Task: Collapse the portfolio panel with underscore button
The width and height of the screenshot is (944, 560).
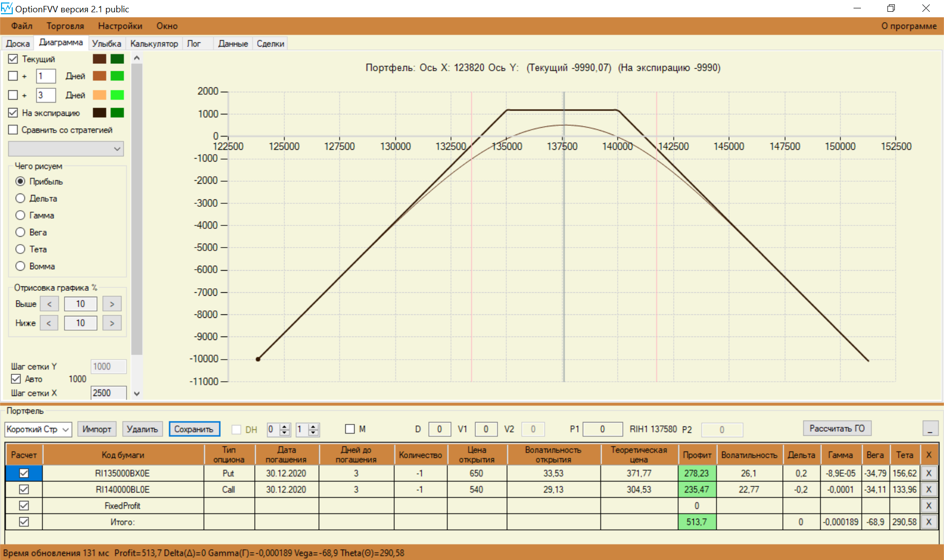Action: [930, 429]
